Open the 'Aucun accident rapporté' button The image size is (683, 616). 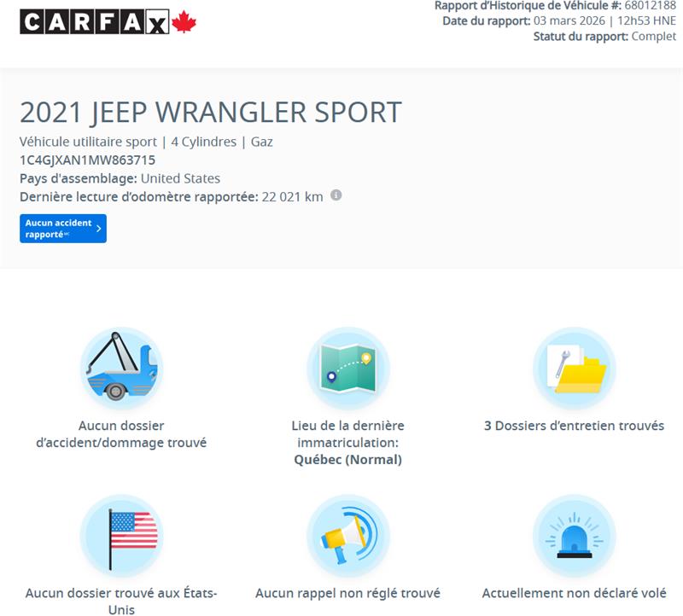(63, 229)
